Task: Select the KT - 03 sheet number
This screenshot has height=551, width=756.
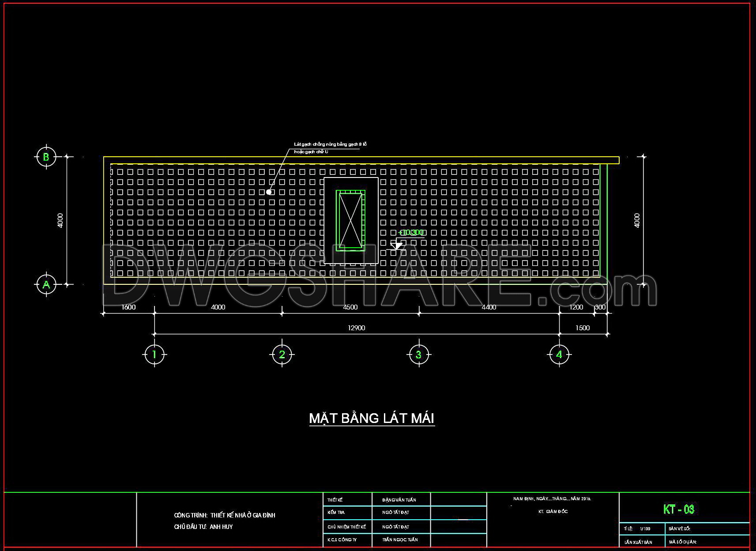Action: 679,509
